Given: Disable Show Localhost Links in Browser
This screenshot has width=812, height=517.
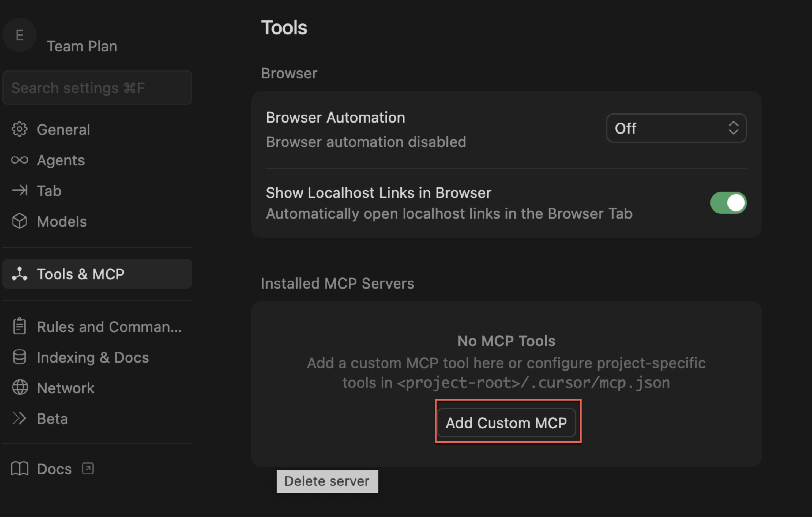Looking at the screenshot, I should (x=728, y=202).
